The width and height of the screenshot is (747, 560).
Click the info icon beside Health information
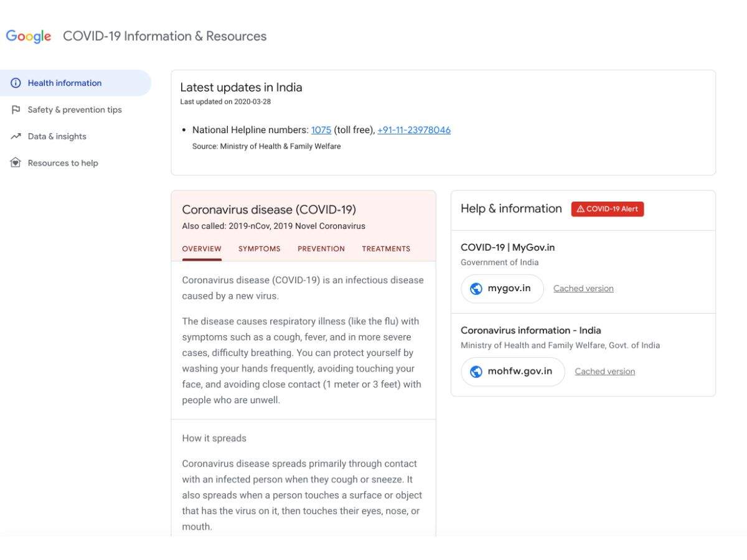click(x=15, y=82)
